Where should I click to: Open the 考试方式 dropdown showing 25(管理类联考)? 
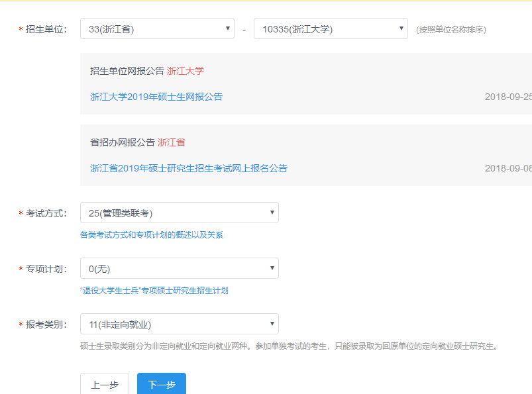(x=179, y=213)
